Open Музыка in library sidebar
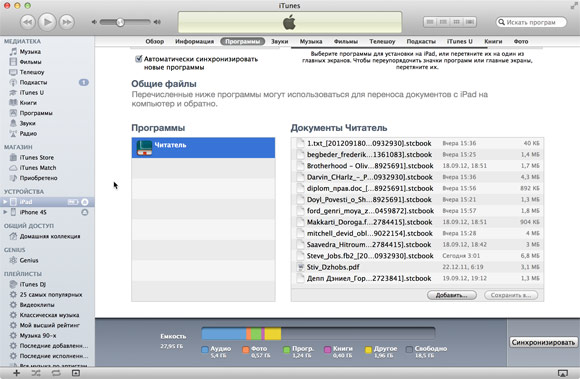 point(30,52)
